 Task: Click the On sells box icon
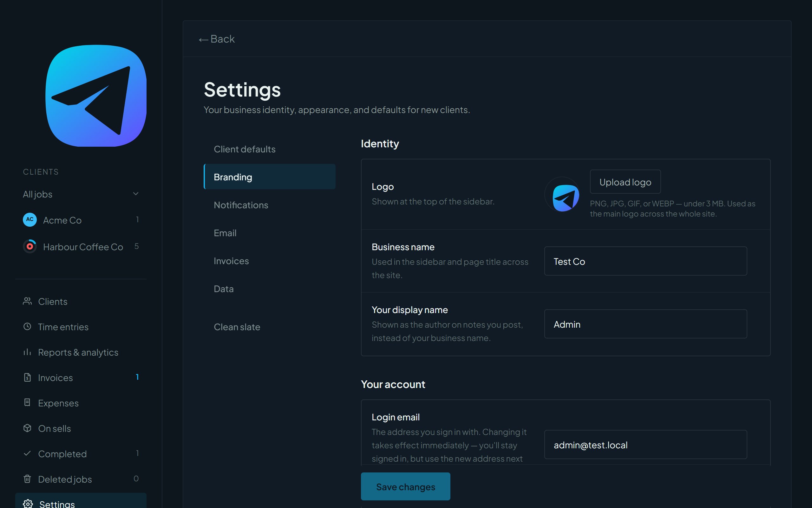(27, 428)
